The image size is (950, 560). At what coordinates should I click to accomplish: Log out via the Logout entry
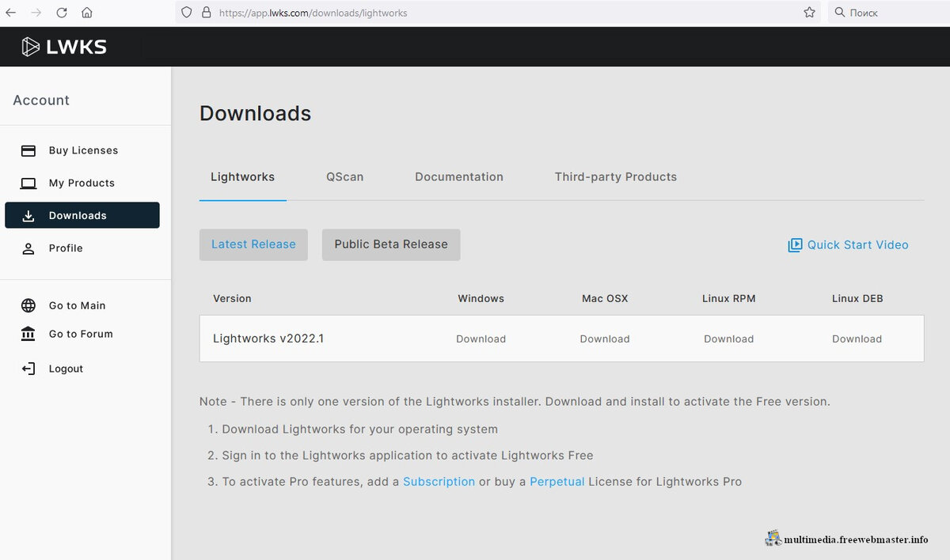pyautogui.click(x=66, y=369)
